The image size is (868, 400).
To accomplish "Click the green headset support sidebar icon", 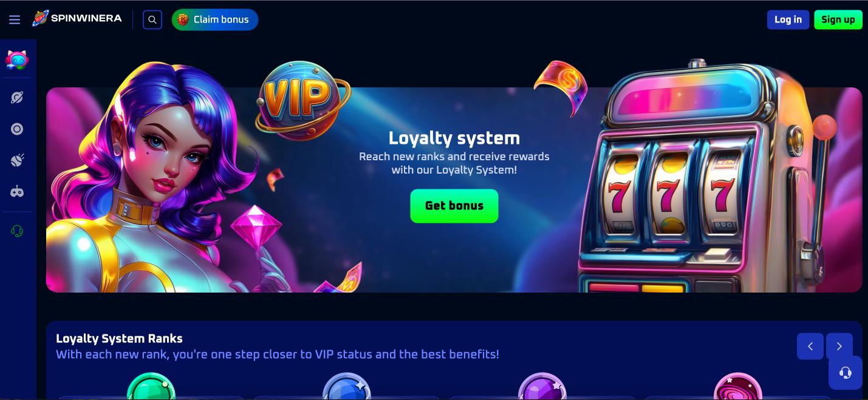I will click(x=17, y=231).
